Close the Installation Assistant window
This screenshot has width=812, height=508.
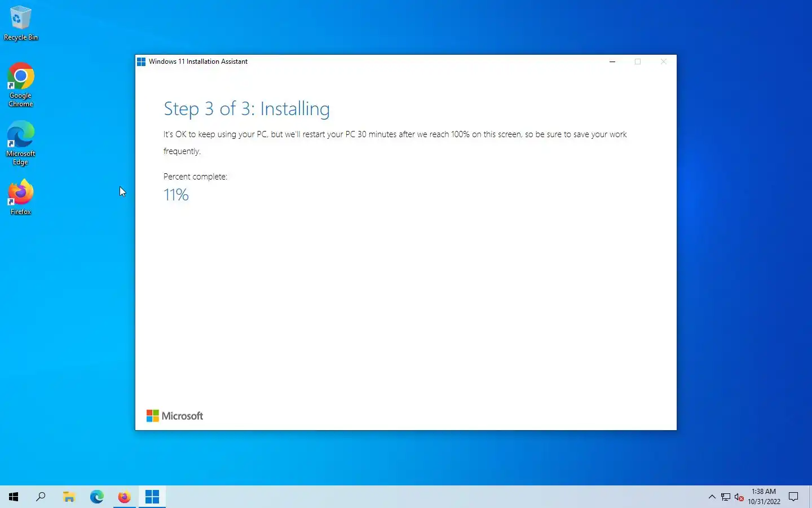point(664,62)
